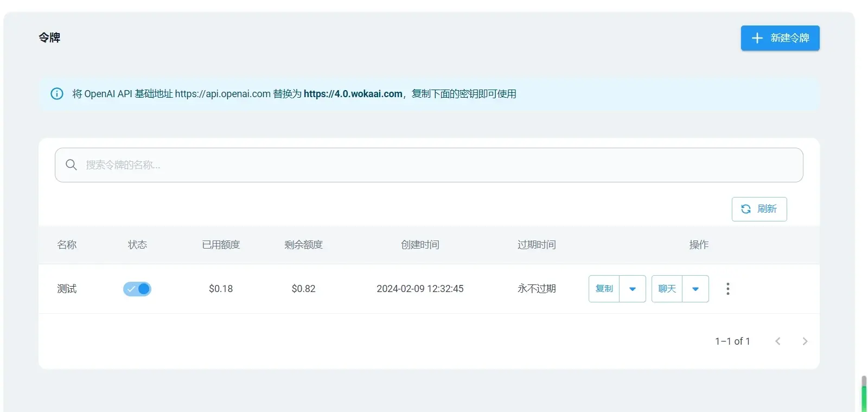Click the refresh 刷新 button
Viewport: 868px width, 412px height.
click(x=759, y=209)
